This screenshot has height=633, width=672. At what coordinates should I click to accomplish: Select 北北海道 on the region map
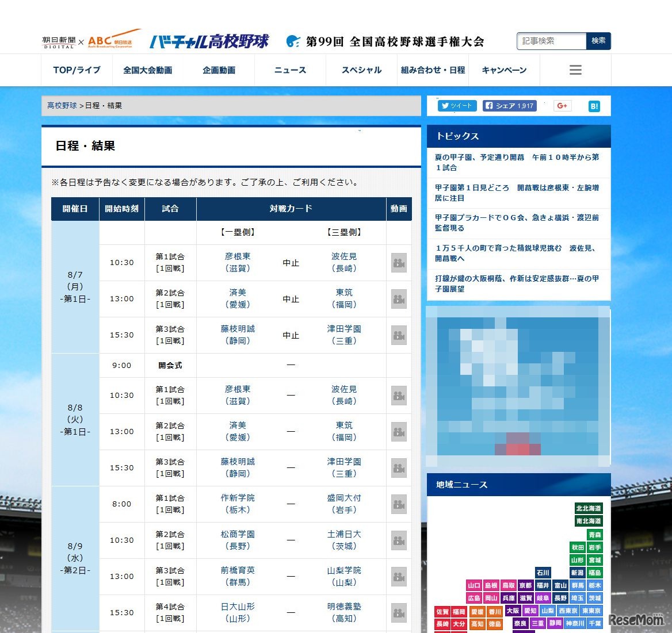tap(589, 508)
